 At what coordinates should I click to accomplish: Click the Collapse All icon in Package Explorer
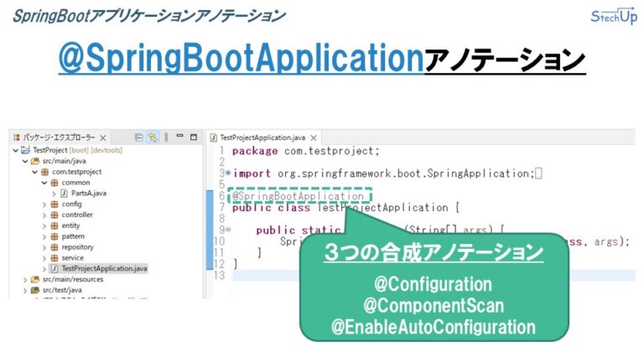tap(138, 137)
